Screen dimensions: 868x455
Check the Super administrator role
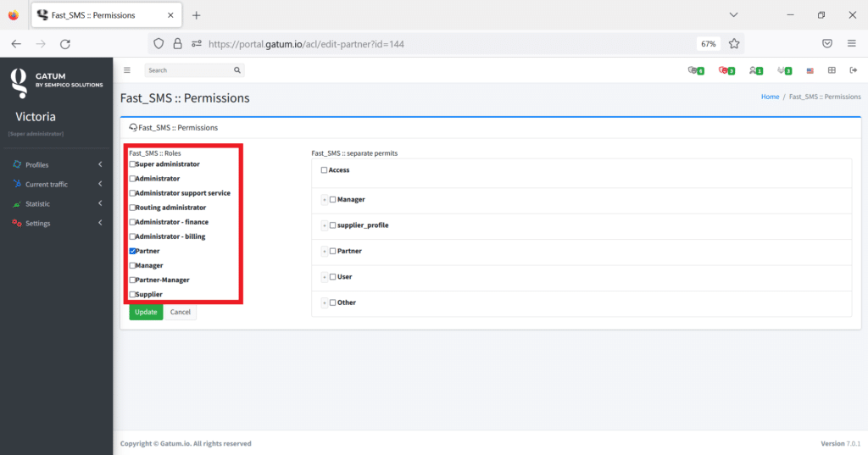[132, 164]
